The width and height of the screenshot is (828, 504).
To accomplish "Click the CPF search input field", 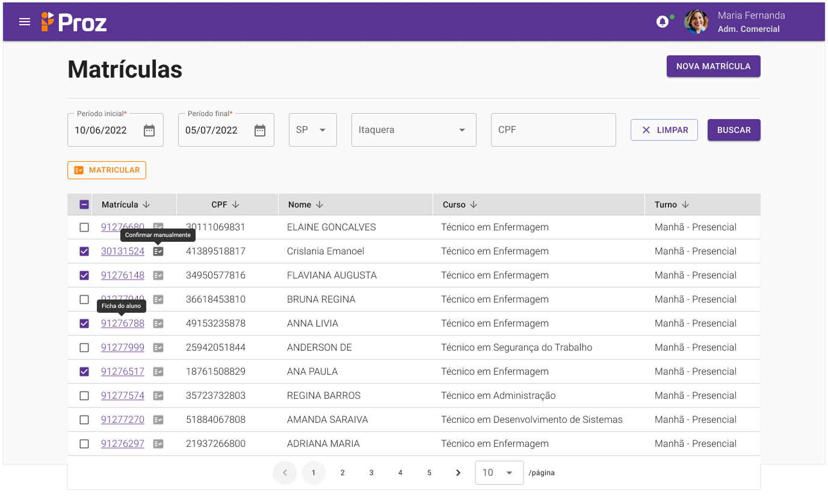I will pyautogui.click(x=553, y=130).
